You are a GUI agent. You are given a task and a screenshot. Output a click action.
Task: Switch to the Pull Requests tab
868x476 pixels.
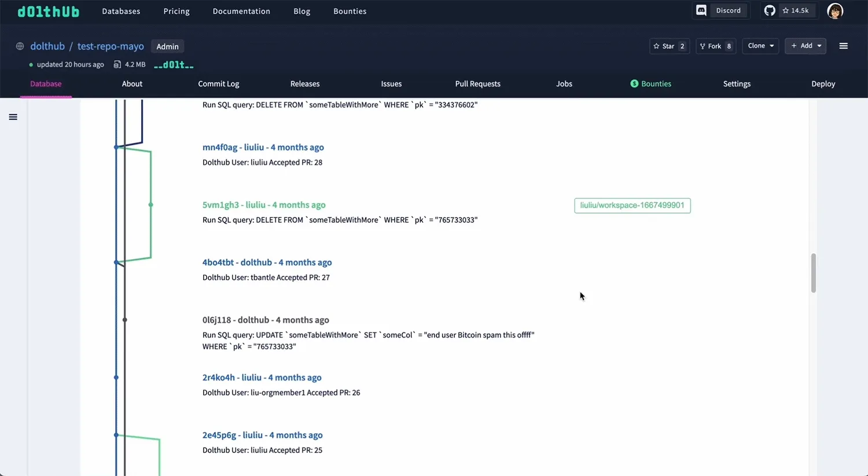coord(477,83)
